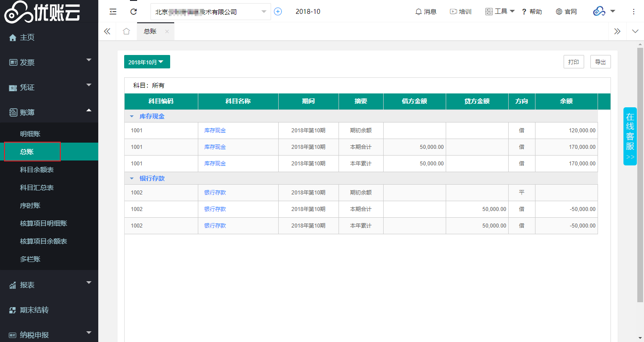Collapse the sidebar with the menu icon
Image resolution: width=644 pixels, height=342 pixels.
click(x=113, y=12)
